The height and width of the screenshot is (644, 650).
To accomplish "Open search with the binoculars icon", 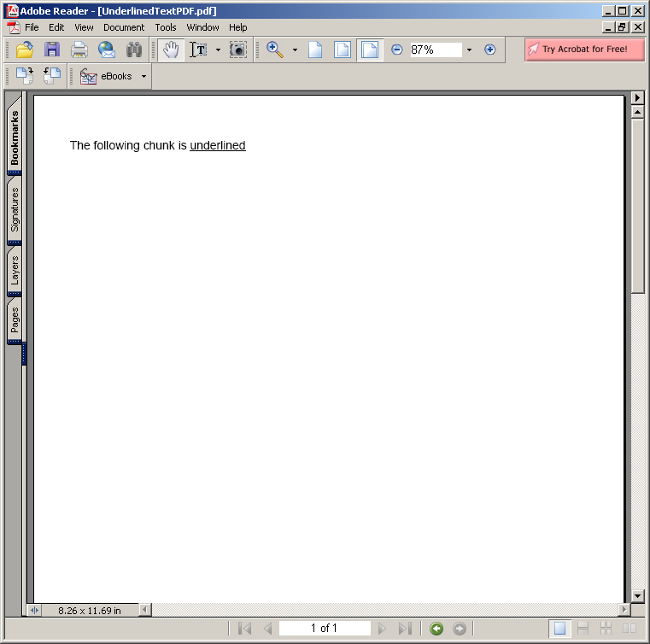I will click(134, 50).
